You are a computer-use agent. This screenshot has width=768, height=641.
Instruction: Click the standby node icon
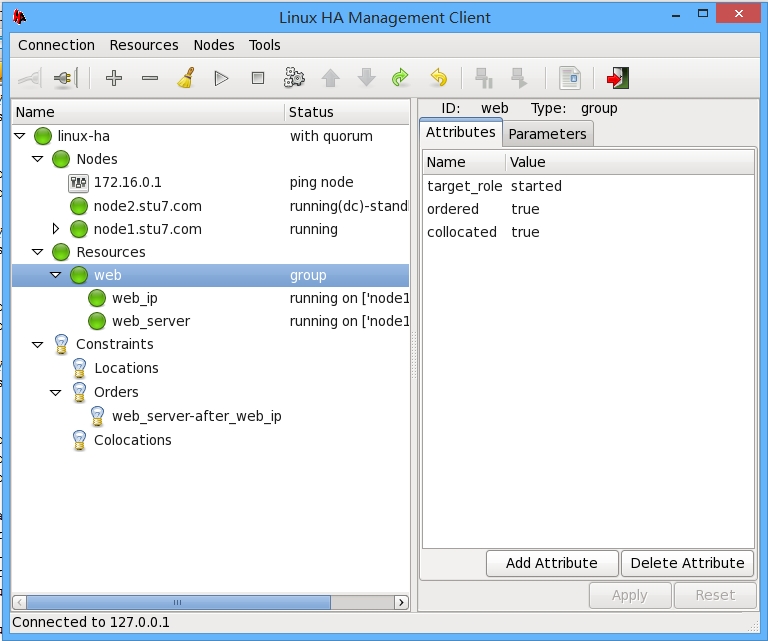tap(483, 78)
